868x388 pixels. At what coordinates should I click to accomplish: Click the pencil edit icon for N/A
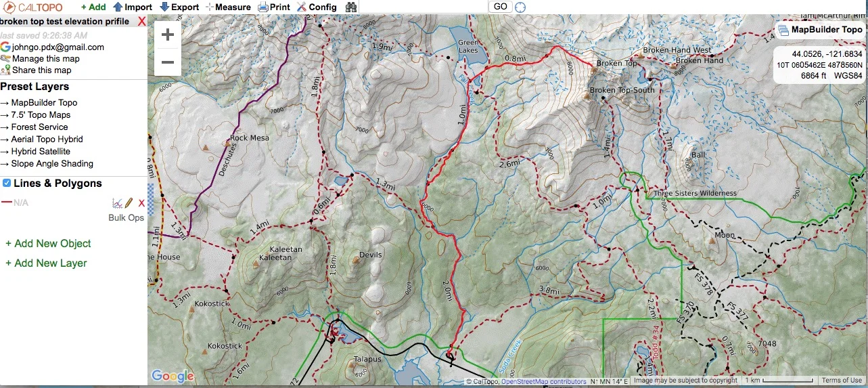(129, 202)
